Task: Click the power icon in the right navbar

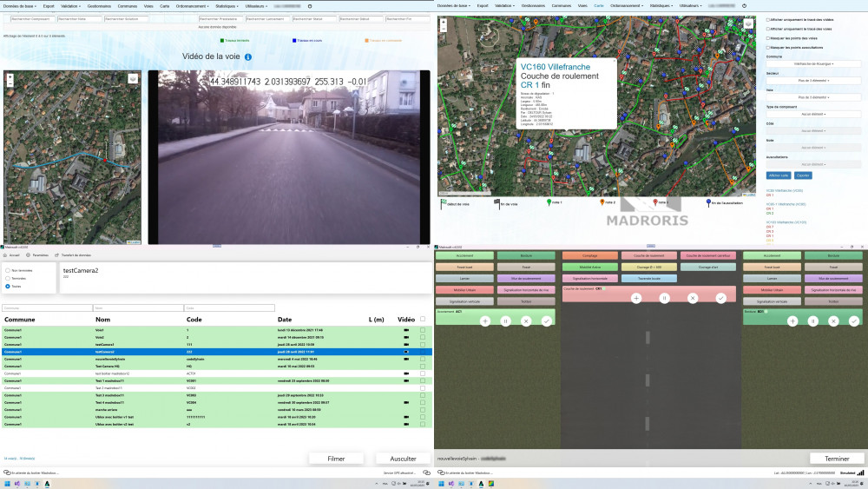Action: [744, 6]
